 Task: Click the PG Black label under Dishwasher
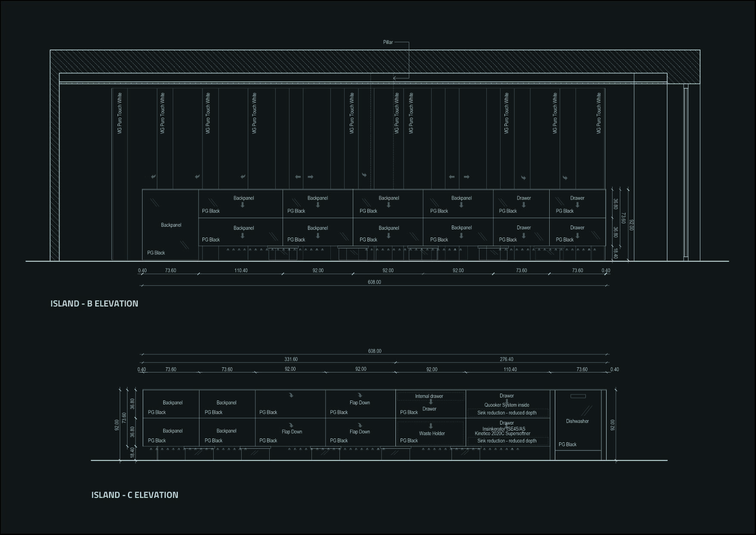567,444
